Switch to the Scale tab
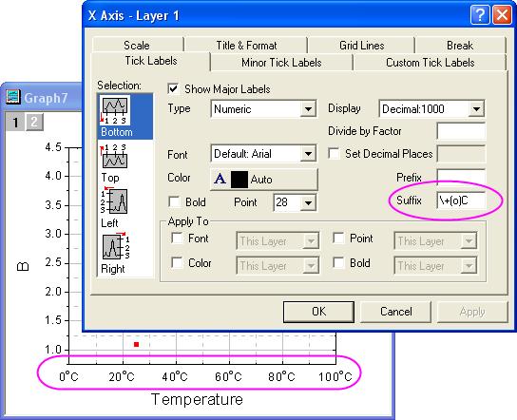The width and height of the screenshot is (517, 420). (137, 46)
